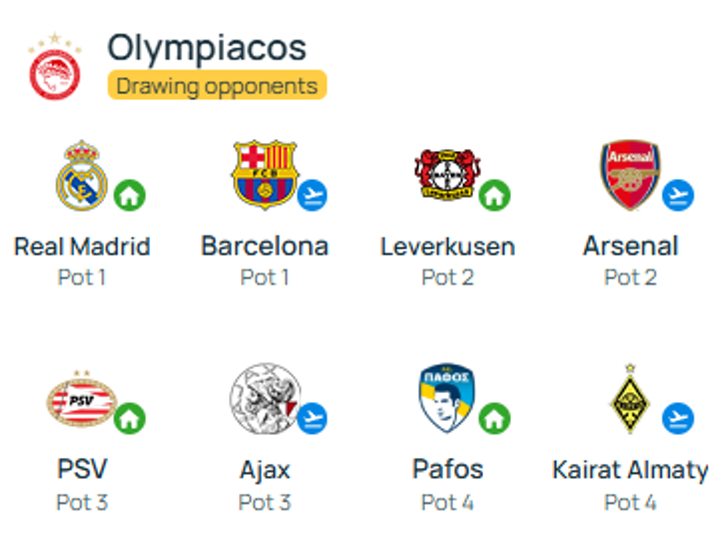Click the Barcelona club crest
The width and height of the screenshot is (720, 558).
click(264, 176)
